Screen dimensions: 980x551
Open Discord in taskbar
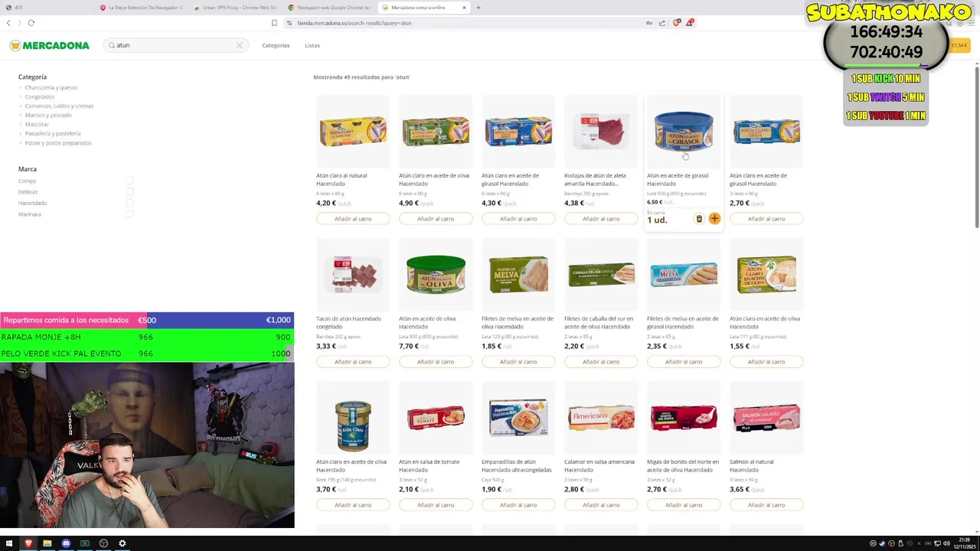click(66, 543)
